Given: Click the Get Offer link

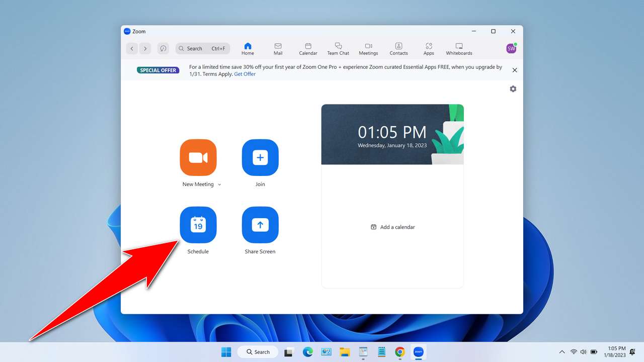Looking at the screenshot, I should coord(245,73).
